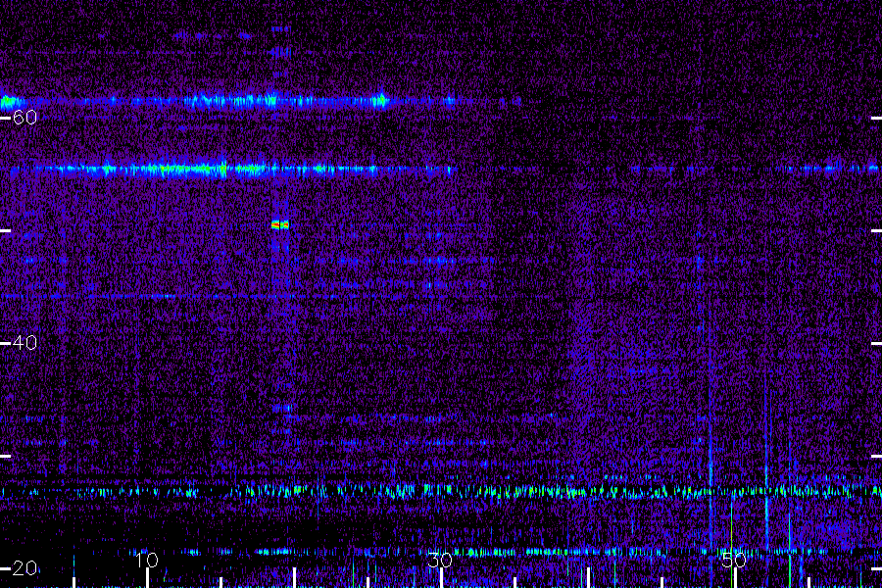Viewport: 882px width, 588px height.
Task: Click the 40 label on the vertical axis
Action: click(x=24, y=343)
